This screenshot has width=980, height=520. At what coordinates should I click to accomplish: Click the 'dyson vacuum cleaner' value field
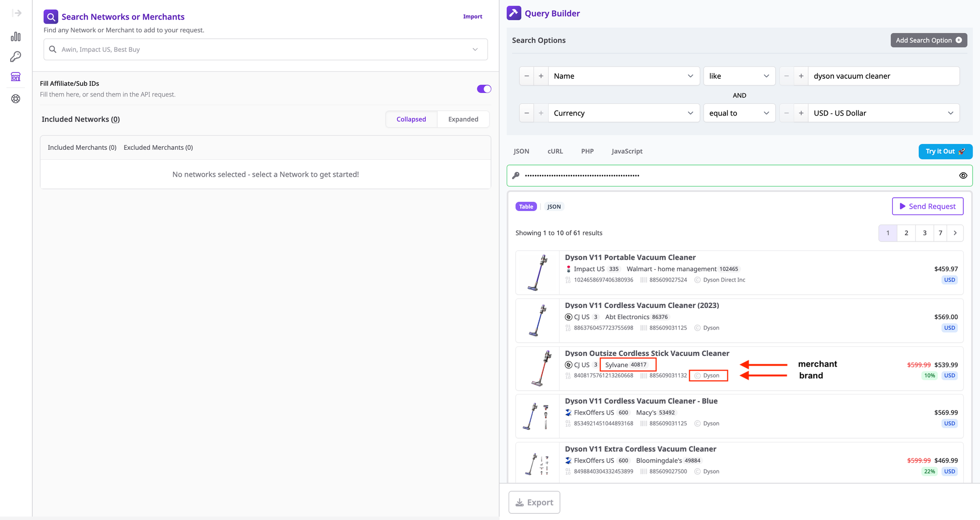click(883, 76)
